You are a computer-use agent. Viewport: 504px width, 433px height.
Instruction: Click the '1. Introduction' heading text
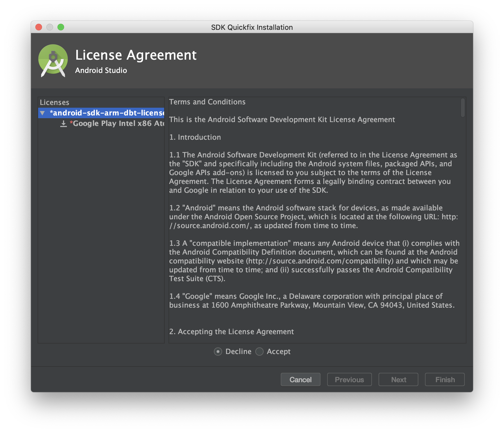[195, 137]
